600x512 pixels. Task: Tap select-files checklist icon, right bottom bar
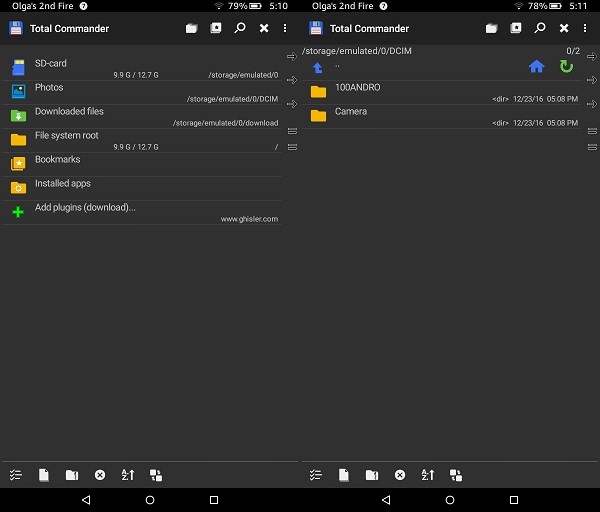316,475
